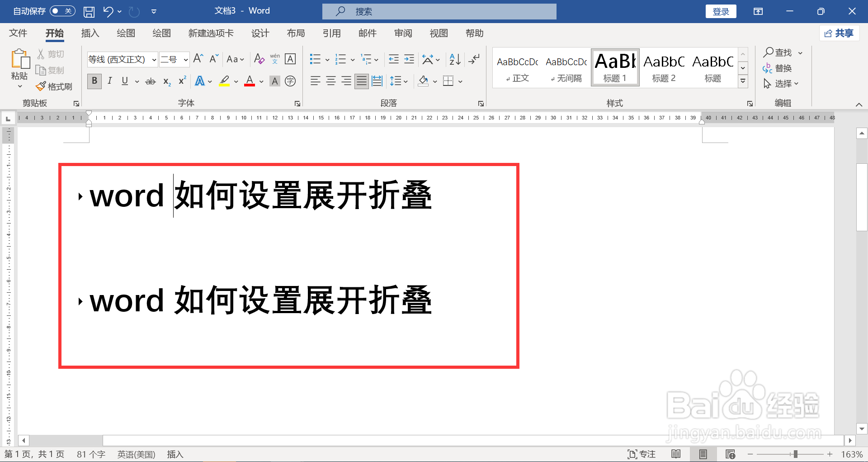The image size is (868, 462).
Task: Switch to the 引用 References tab
Action: 332,33
